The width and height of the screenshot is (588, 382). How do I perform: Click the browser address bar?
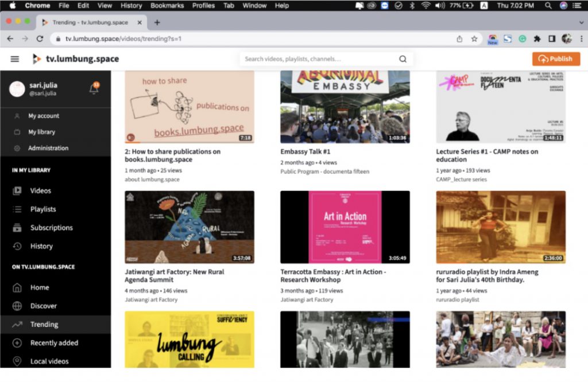point(255,38)
